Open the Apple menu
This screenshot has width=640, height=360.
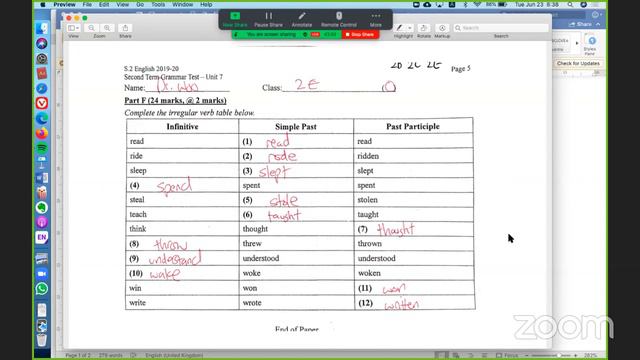[x=43, y=4]
